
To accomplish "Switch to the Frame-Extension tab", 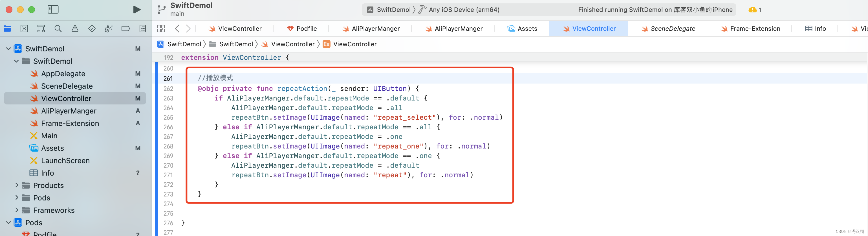I will tap(750, 29).
